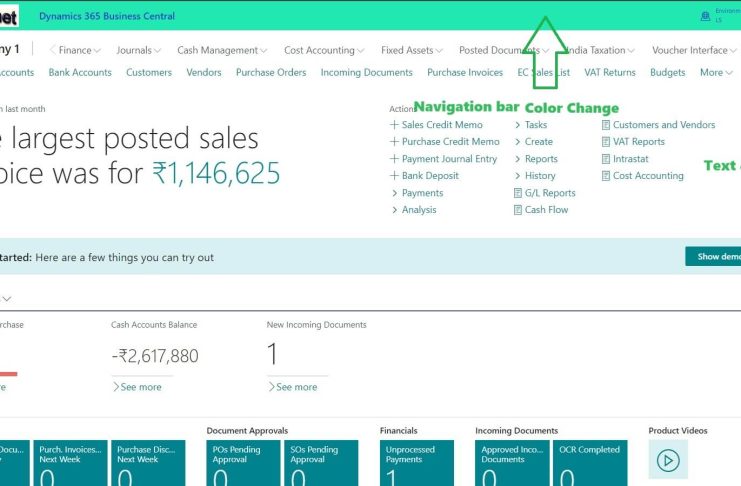Click plus icon beside Purchase Credit Memo

[394, 141]
